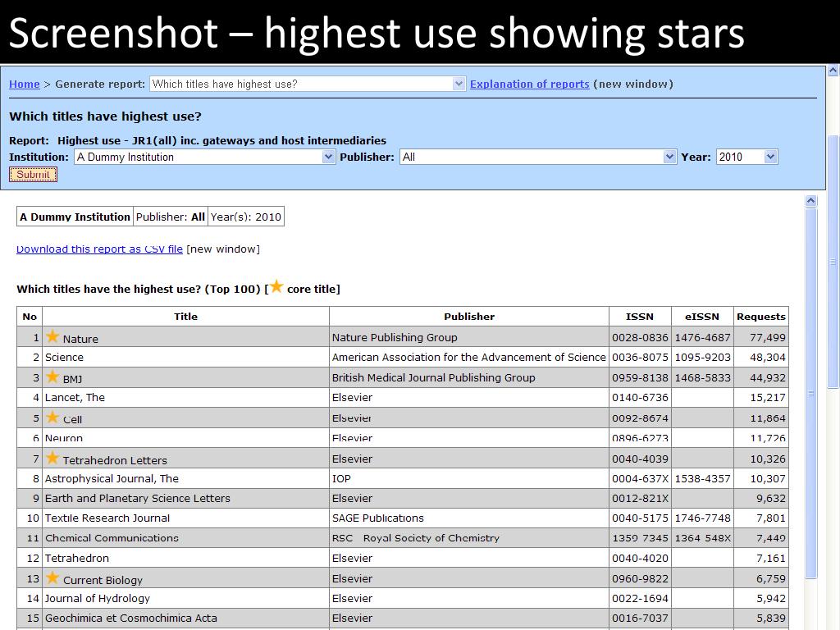The image size is (840, 630).
Task: Click the ISSN column header
Action: (x=640, y=317)
